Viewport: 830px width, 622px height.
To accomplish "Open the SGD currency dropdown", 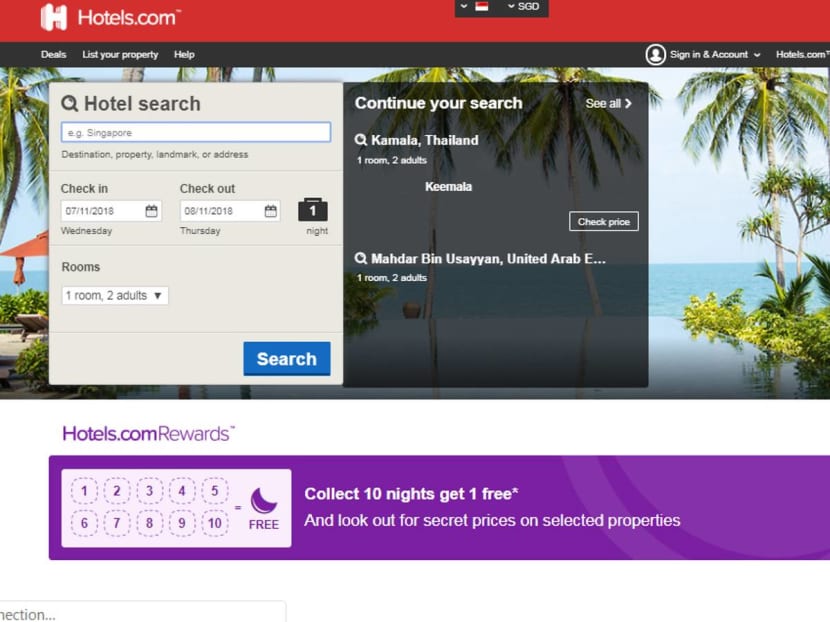I will click(x=524, y=6).
